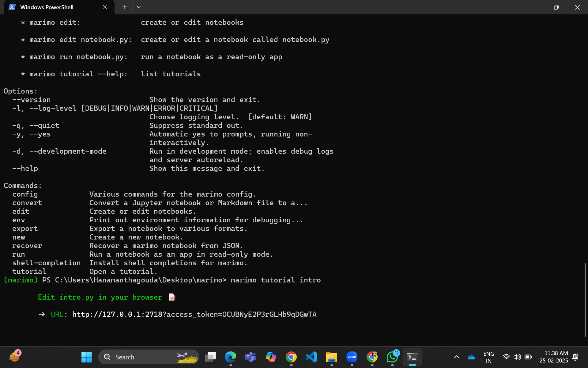Click the 'export' command name
The image size is (588, 368).
pos(25,228)
